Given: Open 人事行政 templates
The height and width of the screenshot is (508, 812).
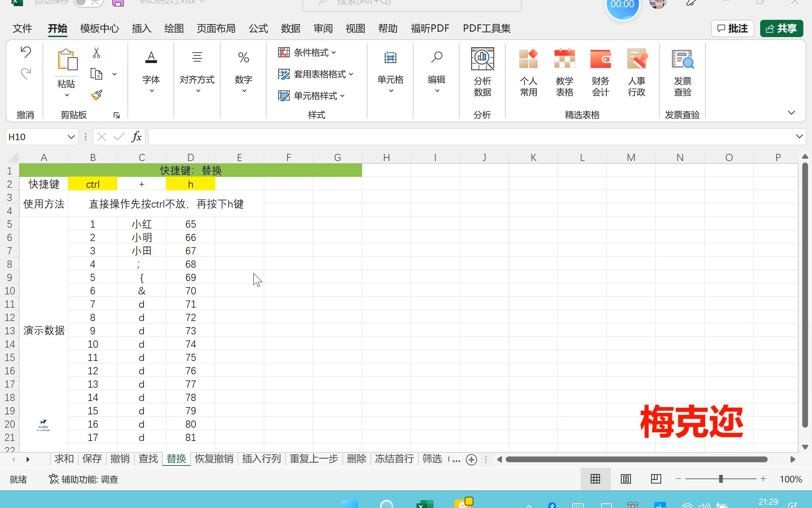Looking at the screenshot, I should point(637,72).
